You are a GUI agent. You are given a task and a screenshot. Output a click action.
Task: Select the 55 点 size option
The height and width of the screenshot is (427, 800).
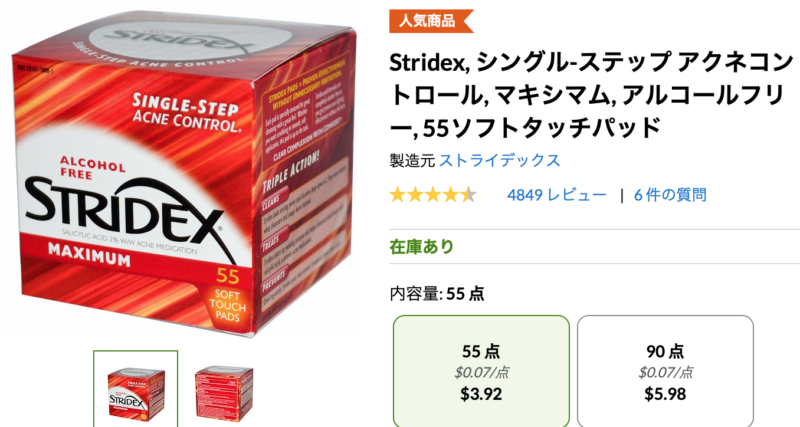pyautogui.click(x=481, y=371)
